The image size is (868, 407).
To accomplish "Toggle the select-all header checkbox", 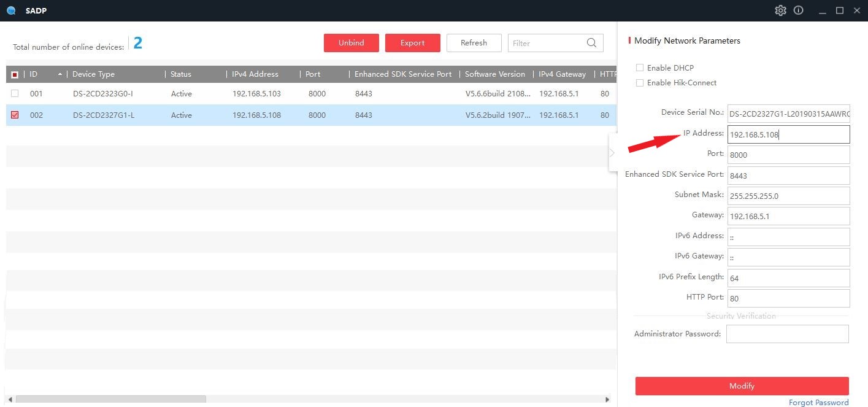I will tap(15, 74).
